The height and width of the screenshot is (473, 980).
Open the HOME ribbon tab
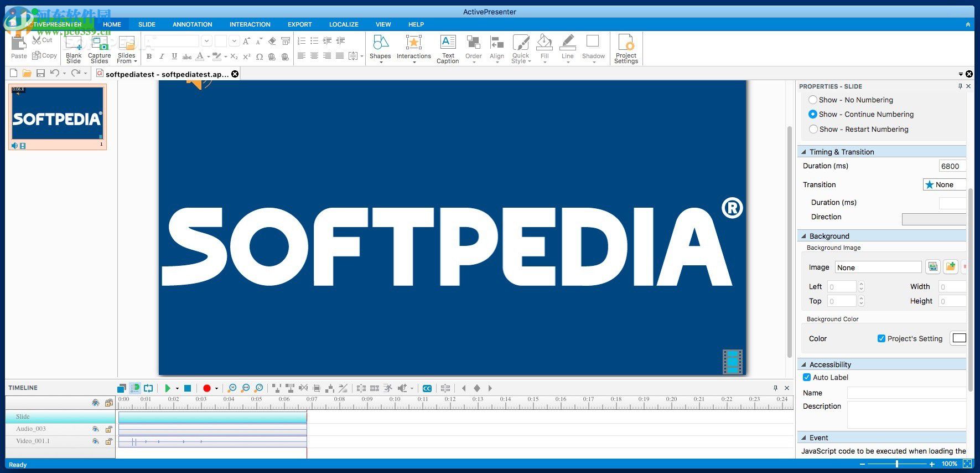[112, 24]
